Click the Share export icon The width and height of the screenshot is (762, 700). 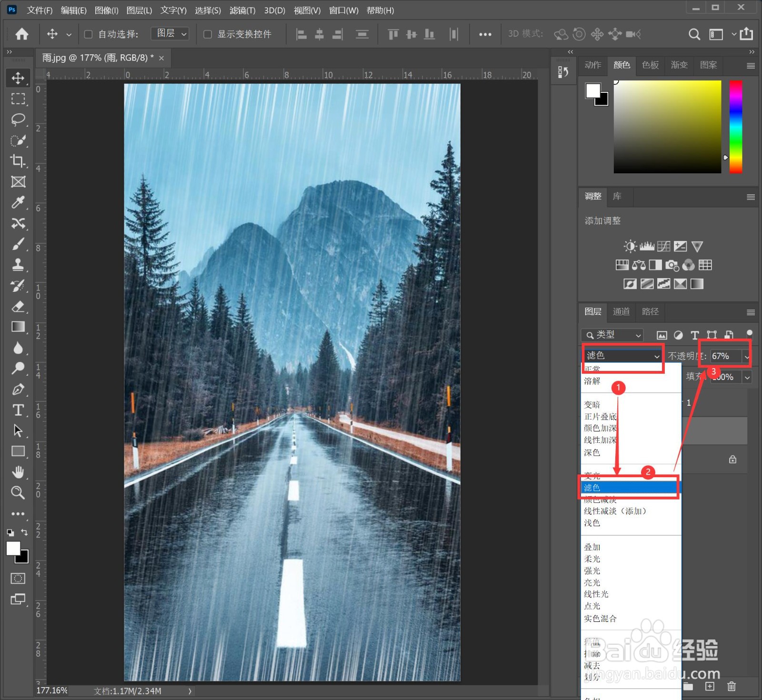click(x=746, y=34)
